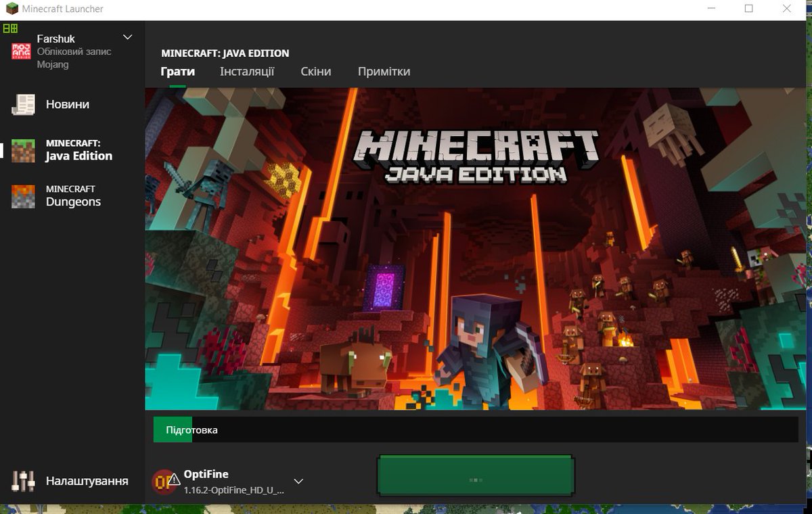Image resolution: width=812 pixels, height=514 pixels.
Task: Open the OptiFine installation selector chevron
Action: coord(298,482)
